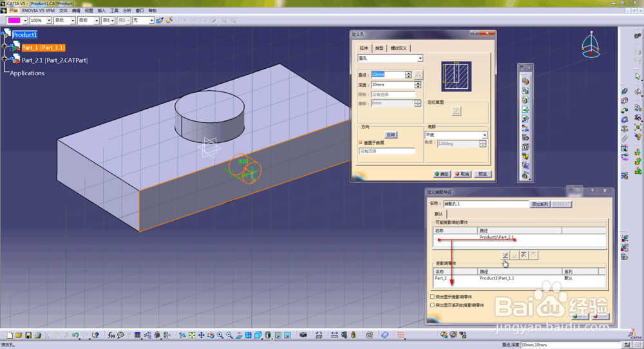Click help ? button in assembly feature dialog
The width and height of the screenshot is (644, 349).
pos(592,191)
